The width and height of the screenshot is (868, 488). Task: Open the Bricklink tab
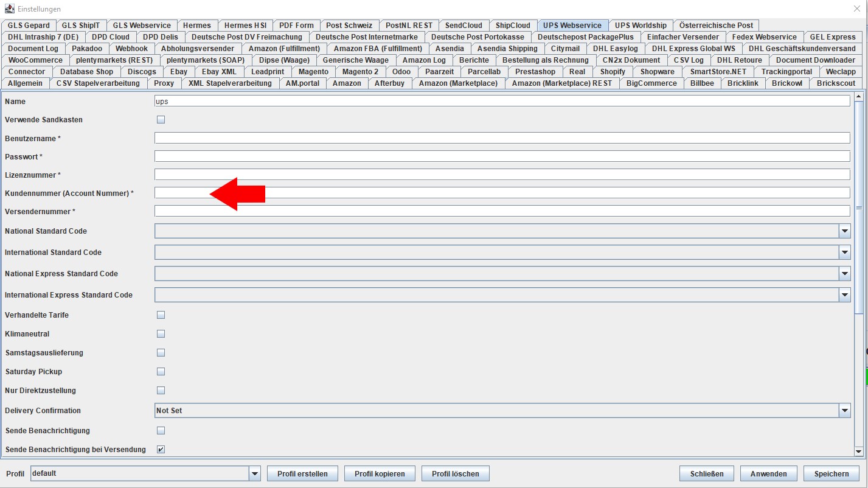(743, 83)
